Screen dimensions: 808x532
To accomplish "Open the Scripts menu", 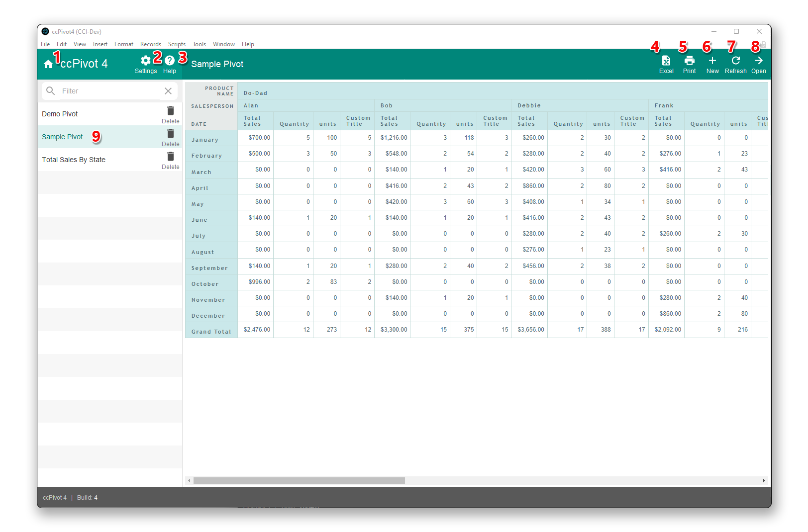I will [x=177, y=44].
